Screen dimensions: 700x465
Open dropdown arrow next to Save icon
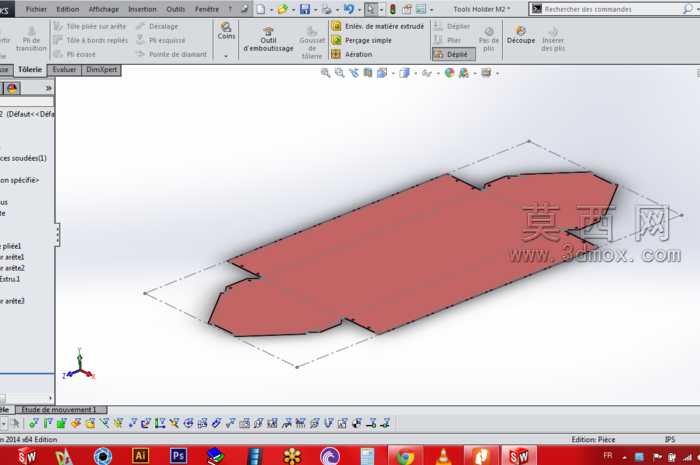[315, 9]
